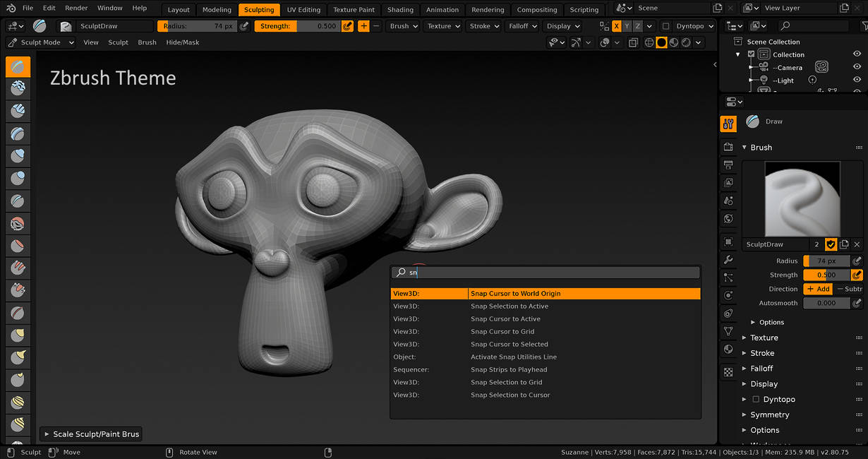Open the Particles properties tab icon
Image resolution: width=868 pixels, height=459 pixels.
pyautogui.click(x=728, y=278)
